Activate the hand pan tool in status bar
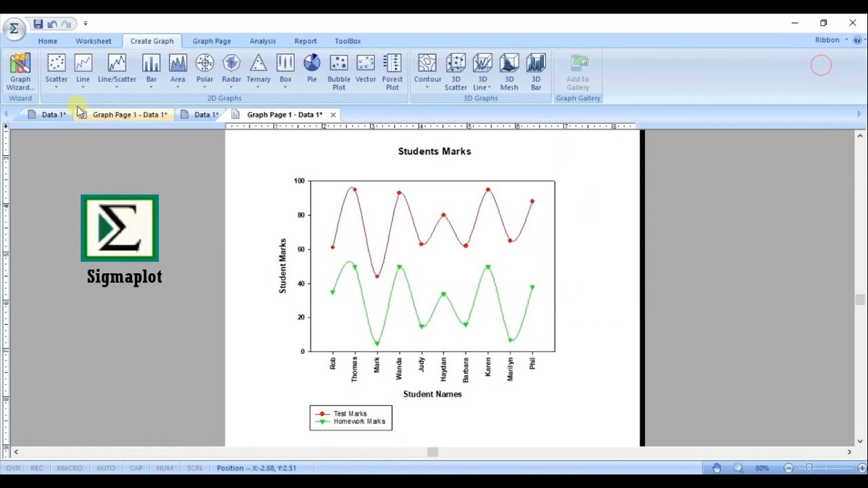868x488 pixels. pyautogui.click(x=717, y=468)
